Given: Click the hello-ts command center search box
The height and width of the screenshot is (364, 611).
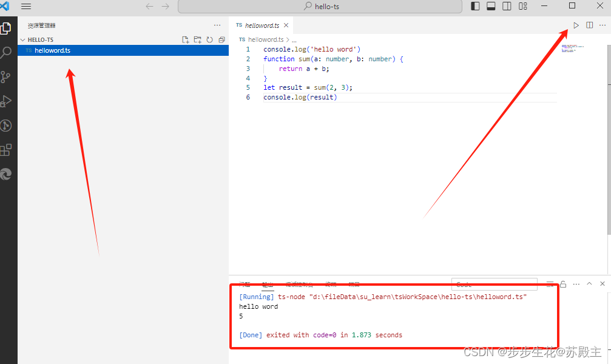Looking at the screenshot, I should pyautogui.click(x=320, y=6).
